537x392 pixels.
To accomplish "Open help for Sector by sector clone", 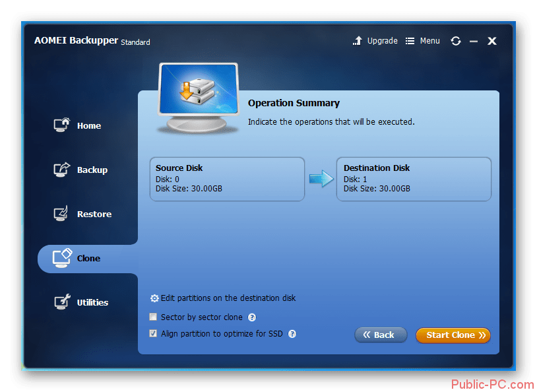I will (252, 317).
